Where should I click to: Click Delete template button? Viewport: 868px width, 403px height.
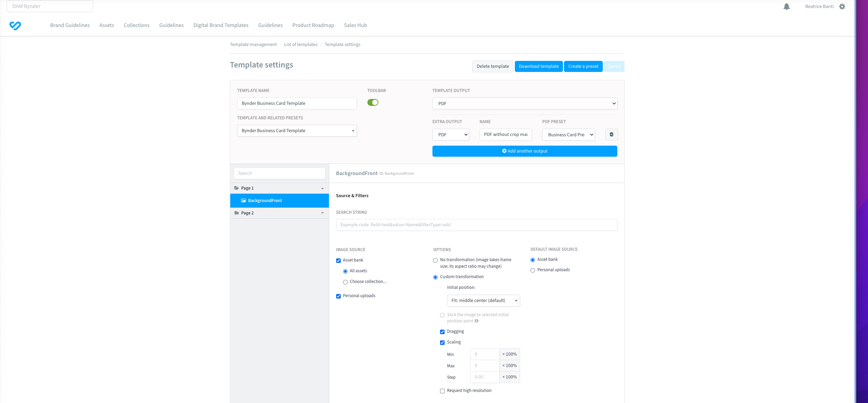coord(493,66)
